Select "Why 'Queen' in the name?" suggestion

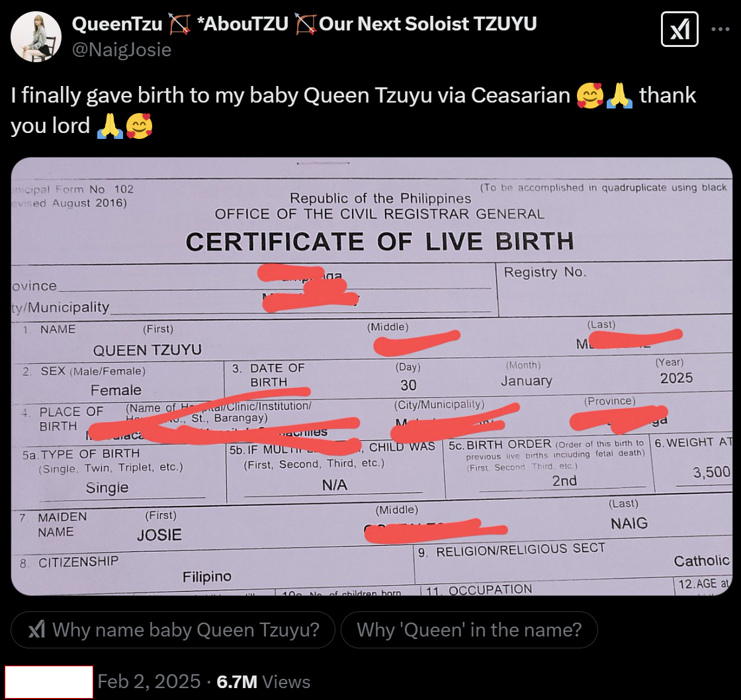coord(469,630)
